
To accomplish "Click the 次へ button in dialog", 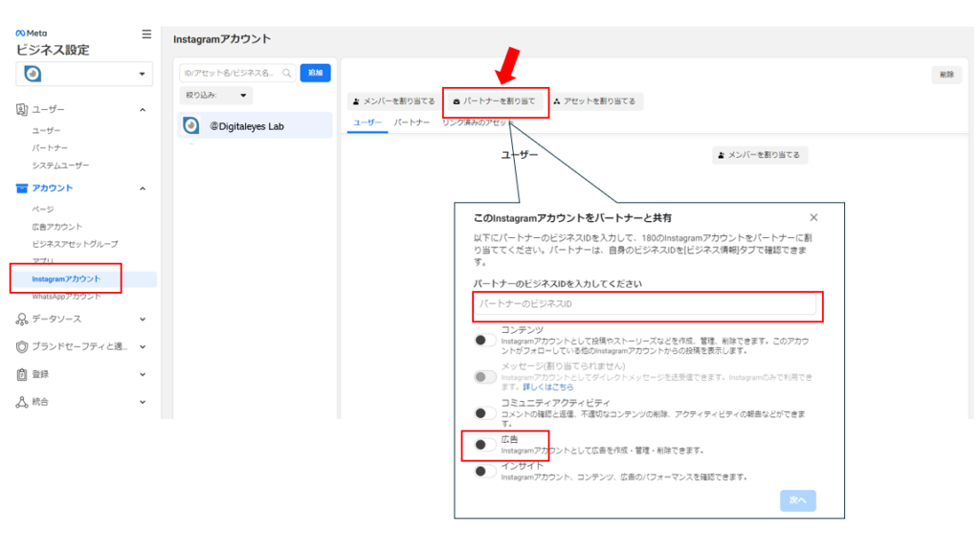I will click(798, 500).
